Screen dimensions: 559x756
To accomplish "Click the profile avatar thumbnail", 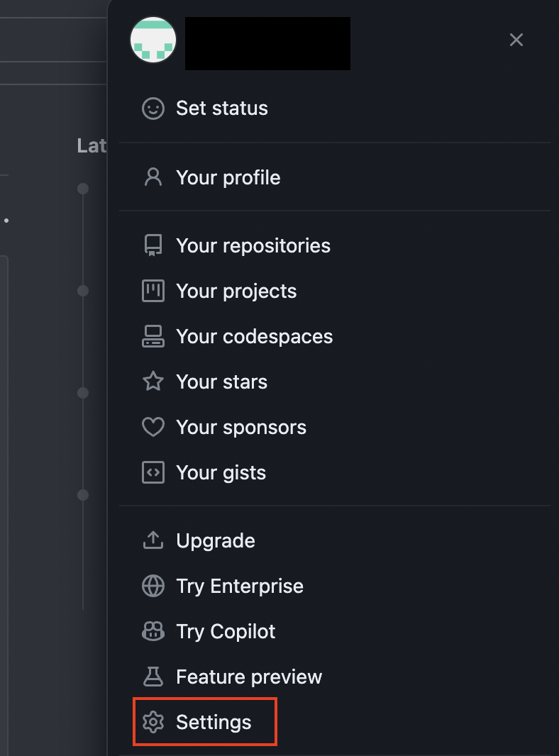I will coord(153,40).
